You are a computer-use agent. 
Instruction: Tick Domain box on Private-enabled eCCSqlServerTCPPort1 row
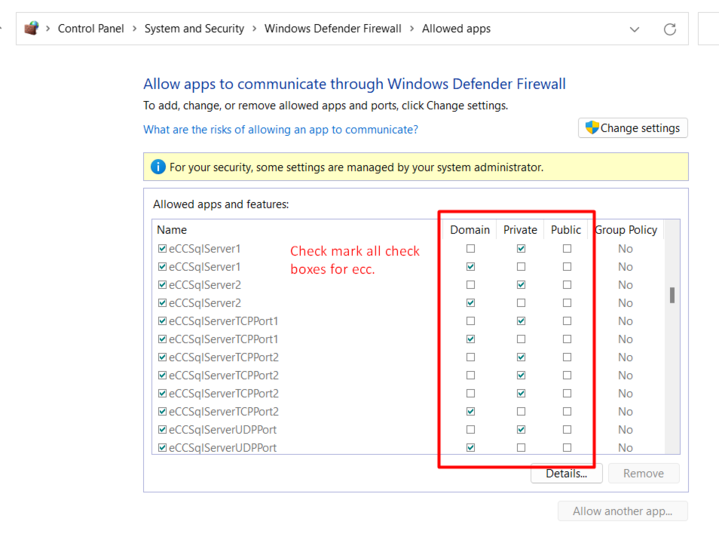470,321
